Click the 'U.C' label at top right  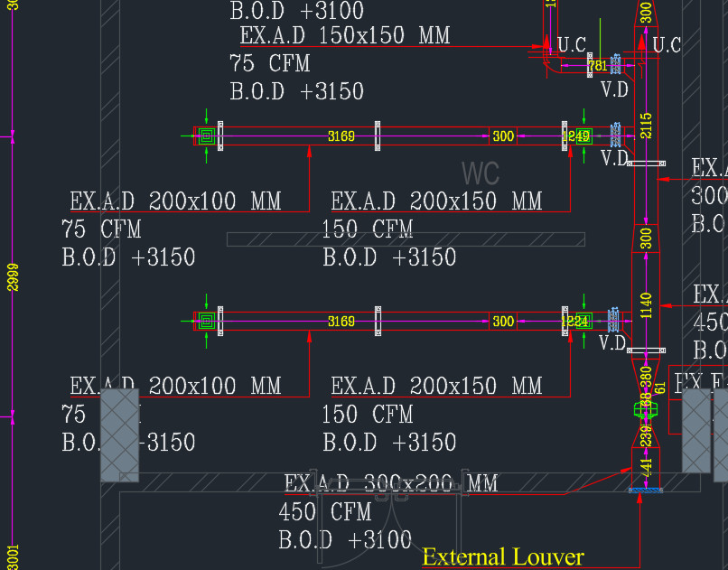tap(666, 45)
